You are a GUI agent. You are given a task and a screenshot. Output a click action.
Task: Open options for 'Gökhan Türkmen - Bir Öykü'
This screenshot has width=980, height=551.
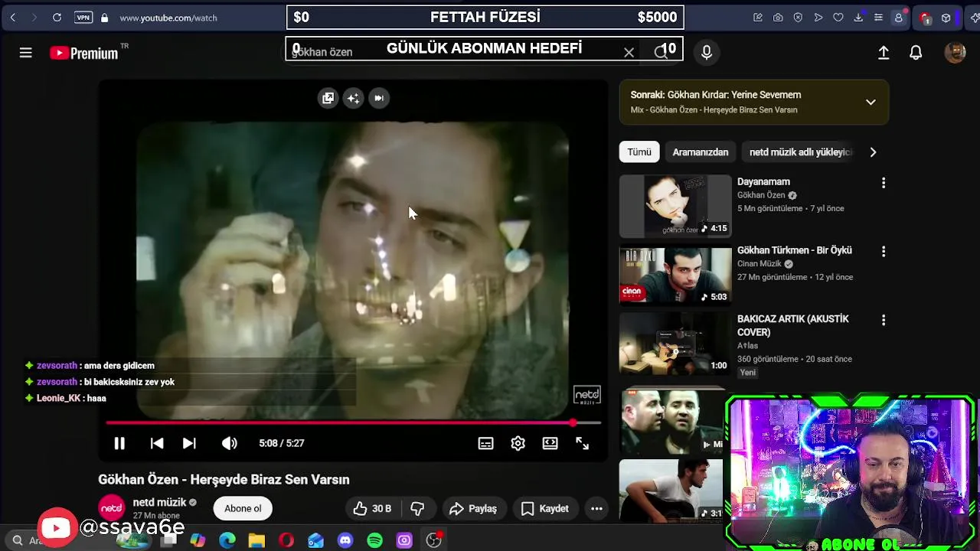point(884,251)
